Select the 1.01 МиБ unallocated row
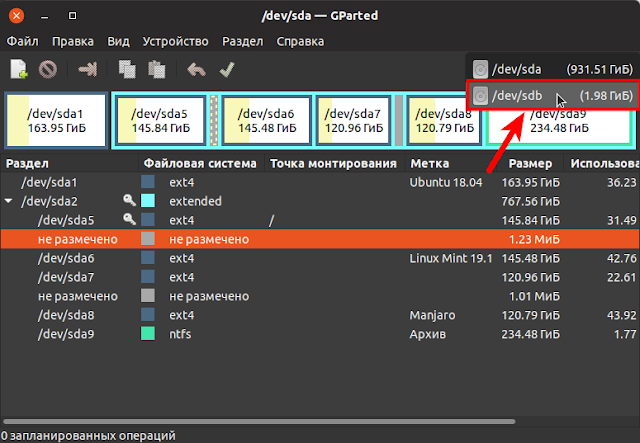 click(x=320, y=296)
